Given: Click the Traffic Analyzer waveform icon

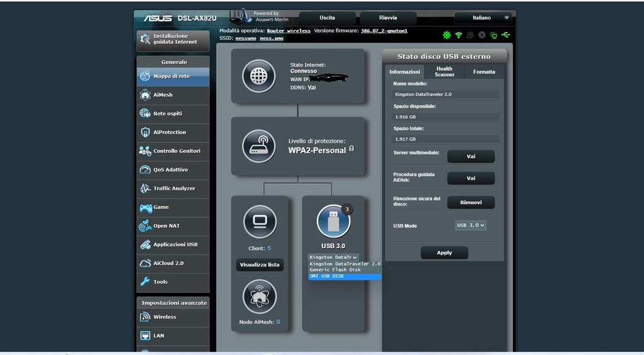Looking at the screenshot, I should point(145,188).
